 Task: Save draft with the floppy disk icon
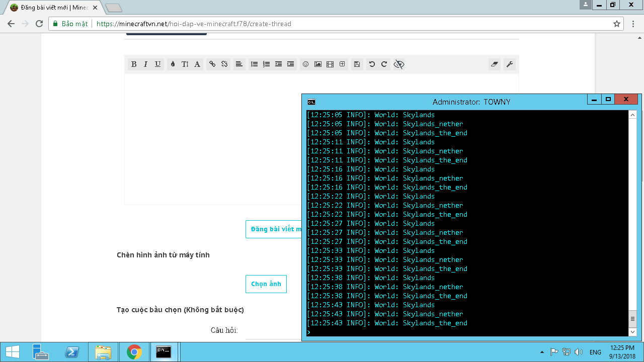click(x=357, y=64)
